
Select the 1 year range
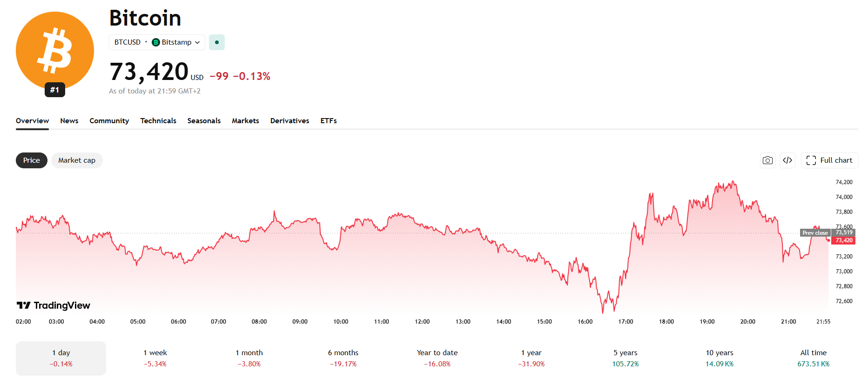[x=531, y=358]
